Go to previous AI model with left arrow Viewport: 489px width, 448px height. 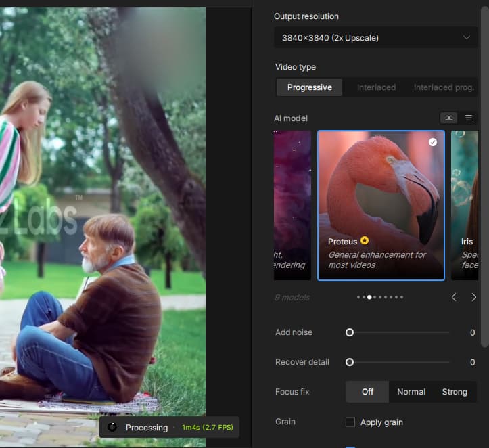coord(454,297)
